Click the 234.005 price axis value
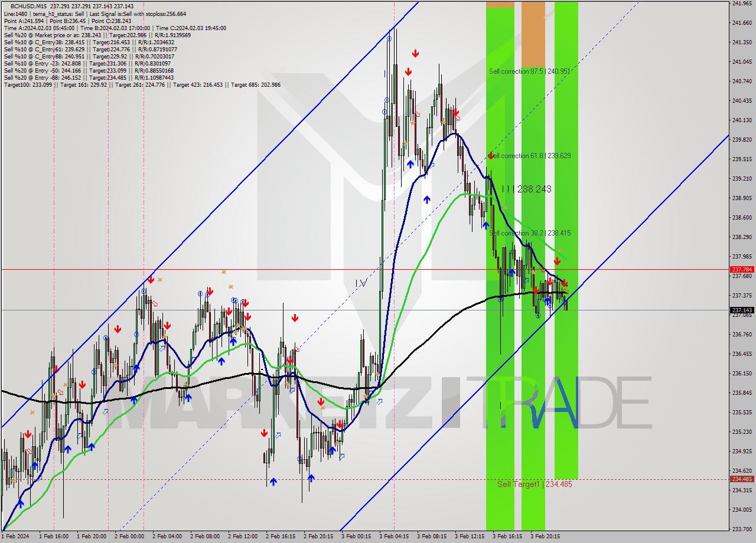This screenshot has height=543, width=756. 742,510
